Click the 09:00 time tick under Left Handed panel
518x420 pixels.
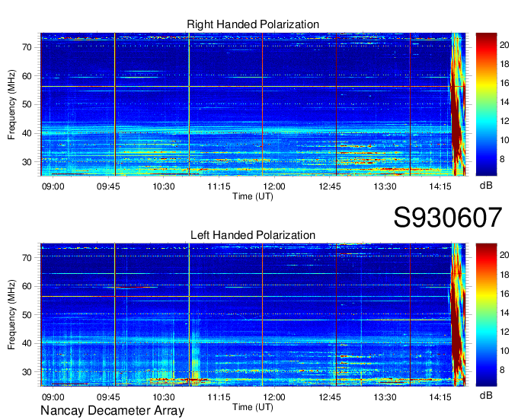(x=53, y=397)
